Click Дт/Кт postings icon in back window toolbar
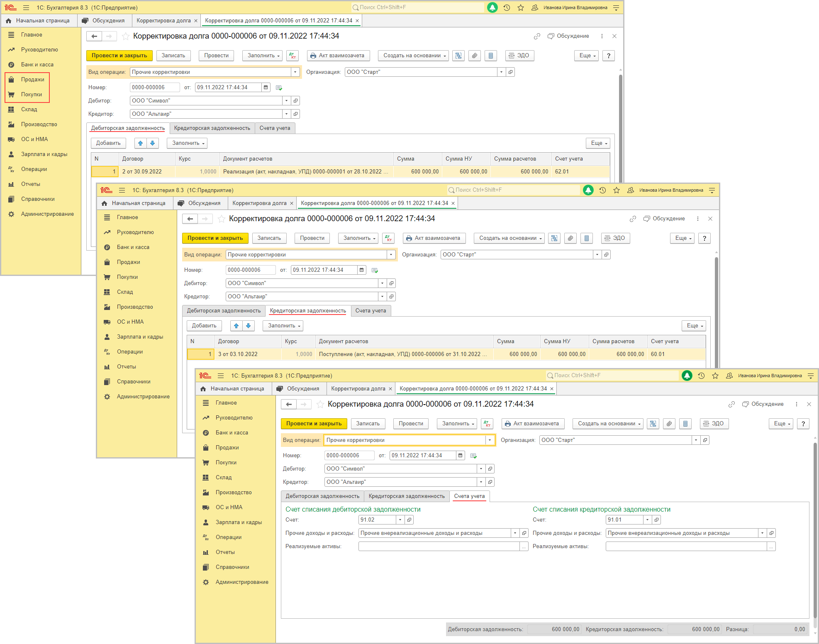This screenshot has height=644, width=819. 292,56
